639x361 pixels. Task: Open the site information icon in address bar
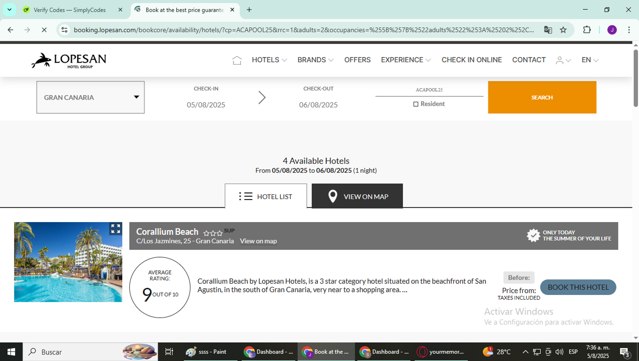pyautogui.click(x=64, y=30)
